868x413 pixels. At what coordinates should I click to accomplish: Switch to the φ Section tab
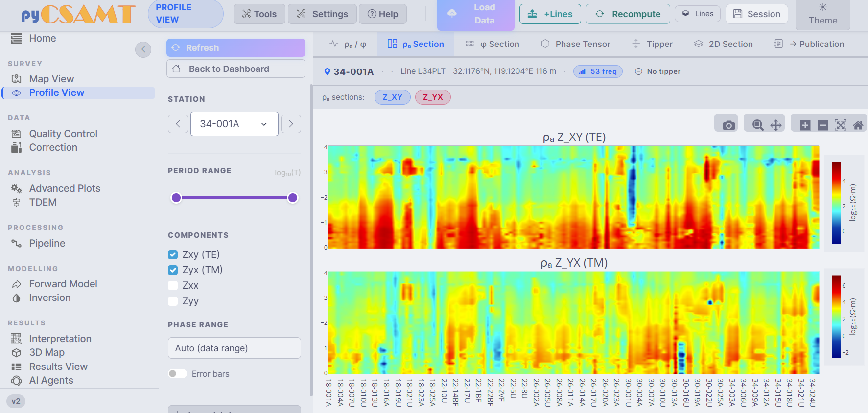pyautogui.click(x=492, y=44)
